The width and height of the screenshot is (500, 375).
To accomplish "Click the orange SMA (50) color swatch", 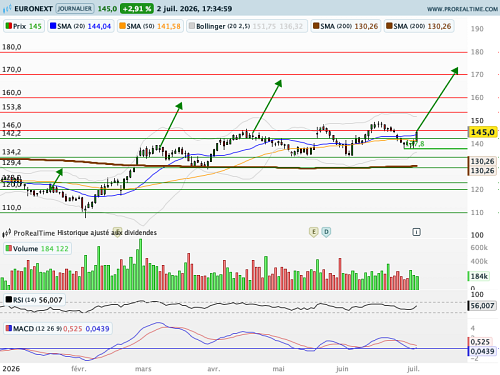I will point(122,26).
